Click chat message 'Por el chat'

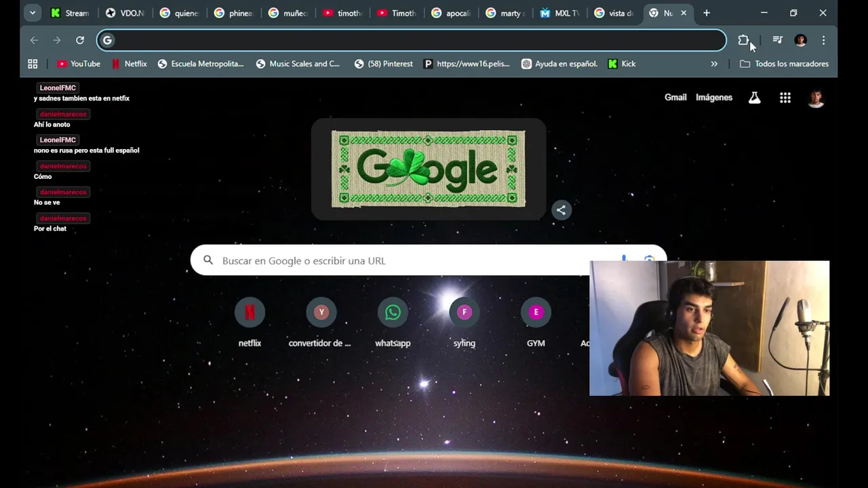tap(50, 229)
